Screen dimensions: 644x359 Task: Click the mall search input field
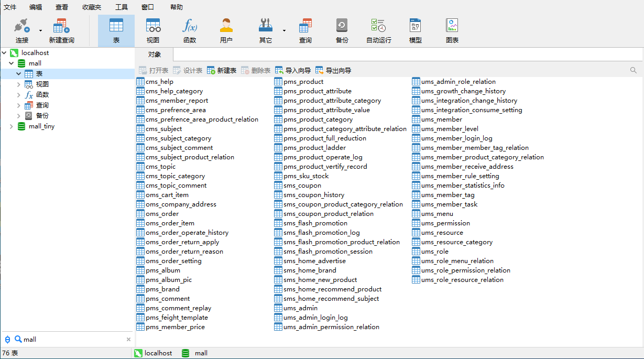click(73, 340)
